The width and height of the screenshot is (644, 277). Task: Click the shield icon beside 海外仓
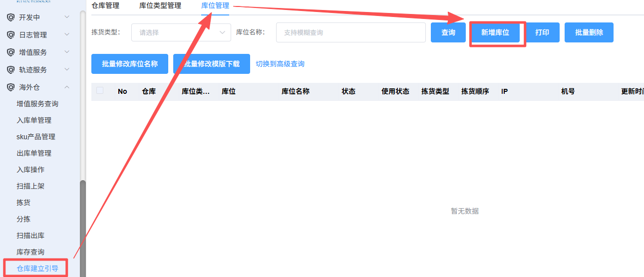click(10, 87)
